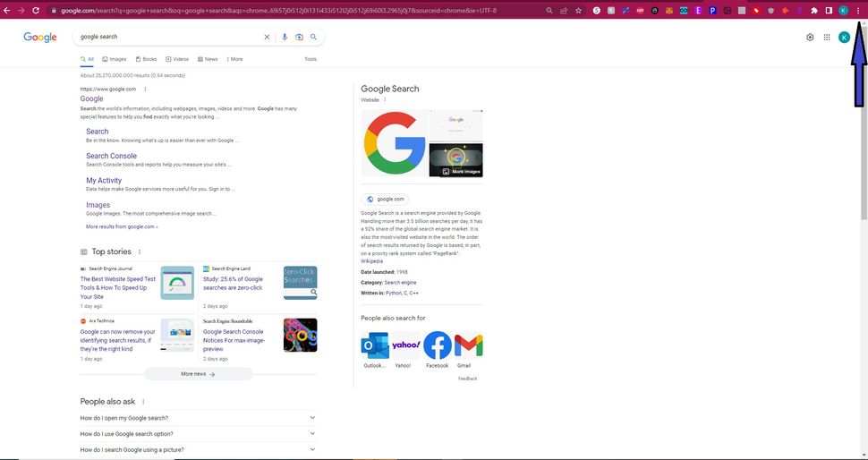Go back using the browser back arrow
This screenshot has width=868, height=460.
(7, 11)
